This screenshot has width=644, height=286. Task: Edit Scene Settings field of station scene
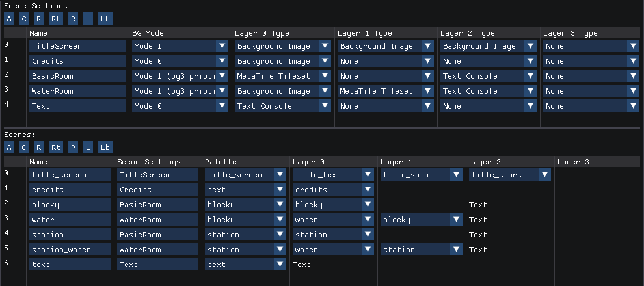(157, 235)
